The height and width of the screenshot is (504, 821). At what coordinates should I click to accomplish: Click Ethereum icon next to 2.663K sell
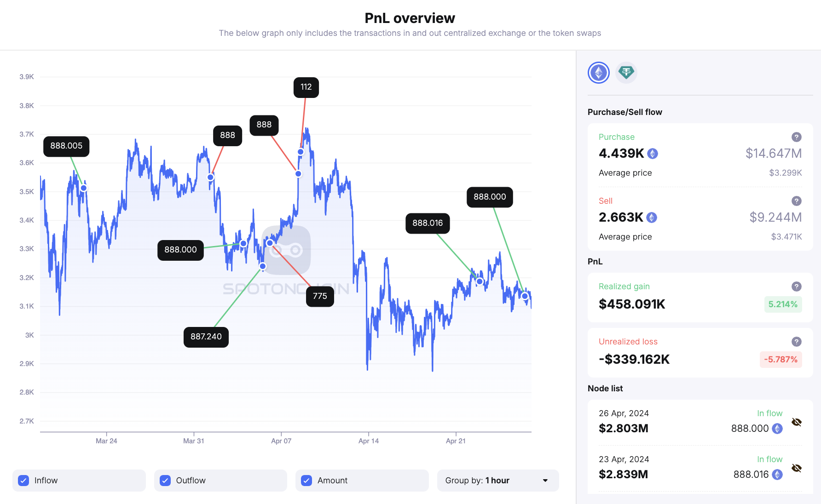click(652, 218)
